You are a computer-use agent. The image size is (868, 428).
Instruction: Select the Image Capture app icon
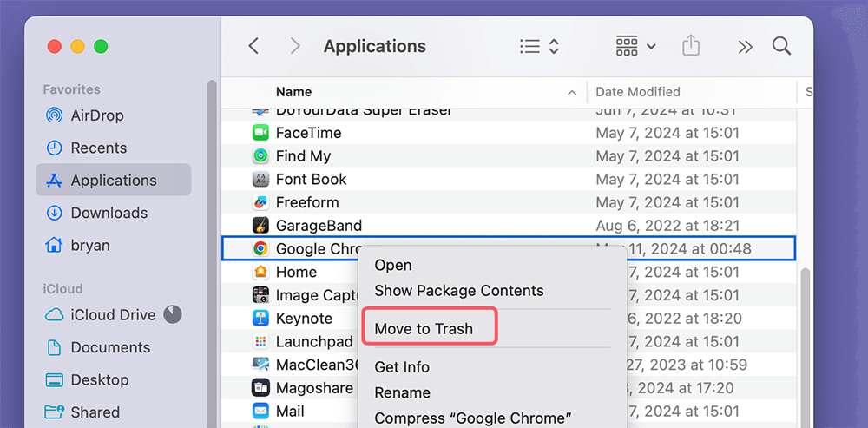(x=260, y=295)
